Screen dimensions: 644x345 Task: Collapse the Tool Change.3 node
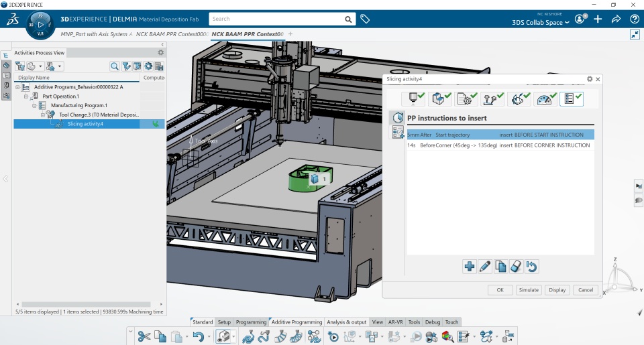click(x=43, y=115)
